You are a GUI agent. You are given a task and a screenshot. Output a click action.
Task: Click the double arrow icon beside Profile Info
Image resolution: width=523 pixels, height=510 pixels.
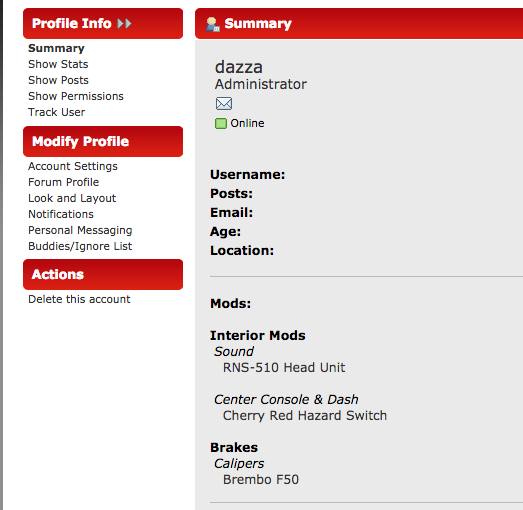coord(124,24)
